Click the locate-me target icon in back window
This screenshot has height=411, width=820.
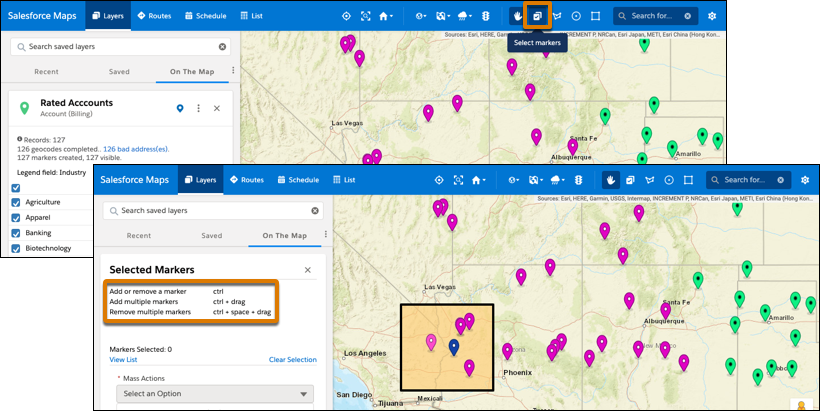346,16
